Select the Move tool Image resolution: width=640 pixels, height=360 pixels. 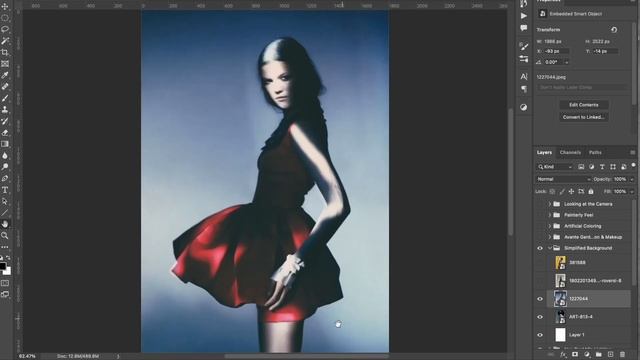[x=5, y=7]
